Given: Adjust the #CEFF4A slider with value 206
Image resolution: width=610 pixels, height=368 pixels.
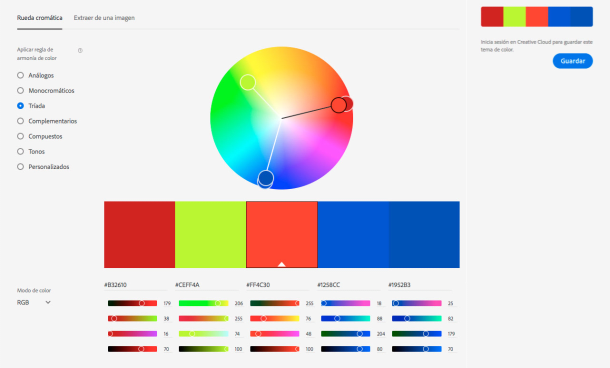Looking at the screenshot, I should pos(203,303).
